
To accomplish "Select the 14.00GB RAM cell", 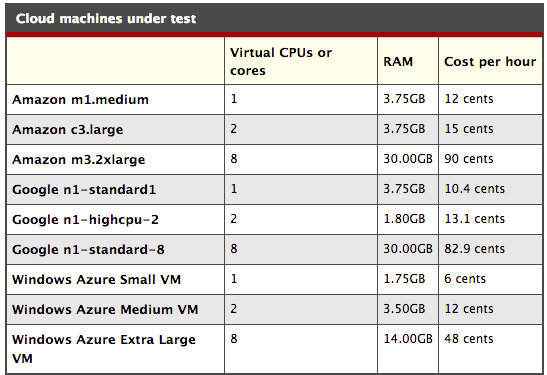I will (408, 339).
